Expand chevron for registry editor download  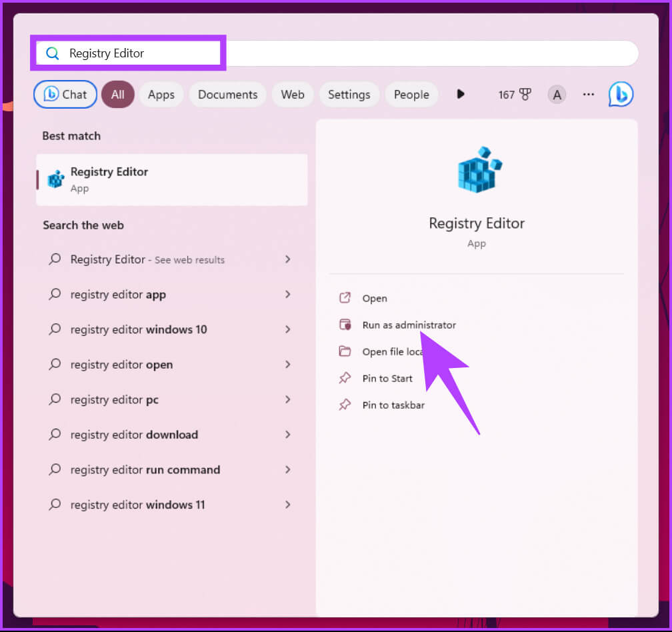pyautogui.click(x=287, y=435)
